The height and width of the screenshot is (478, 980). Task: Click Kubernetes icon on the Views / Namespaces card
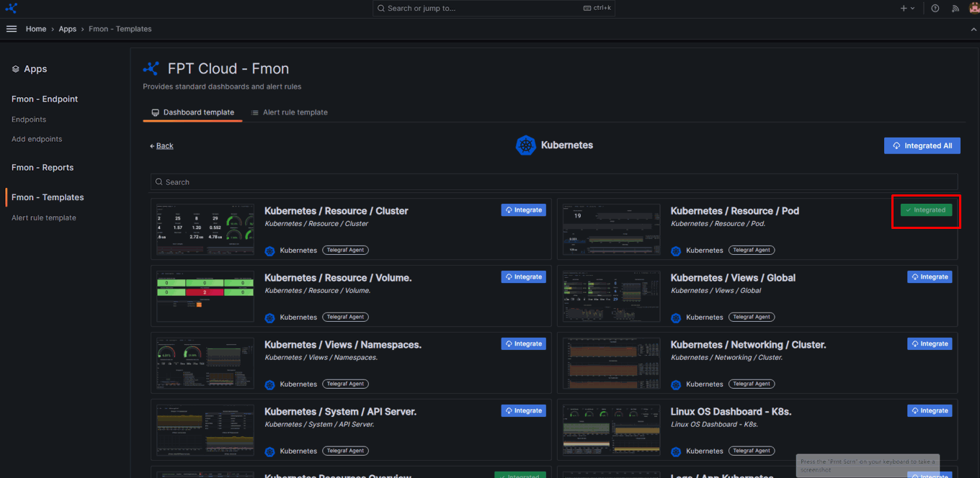pyautogui.click(x=269, y=384)
